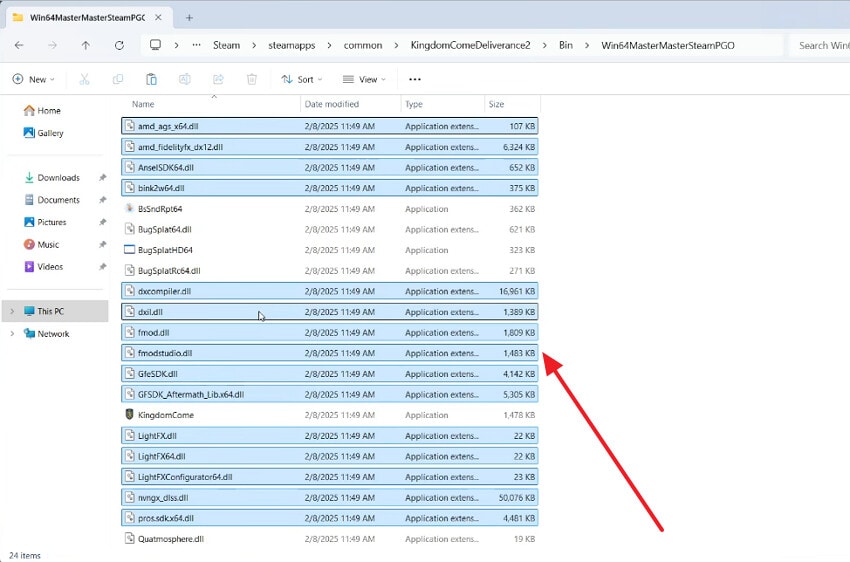Select the Quatmosphere.dll file

330,539
